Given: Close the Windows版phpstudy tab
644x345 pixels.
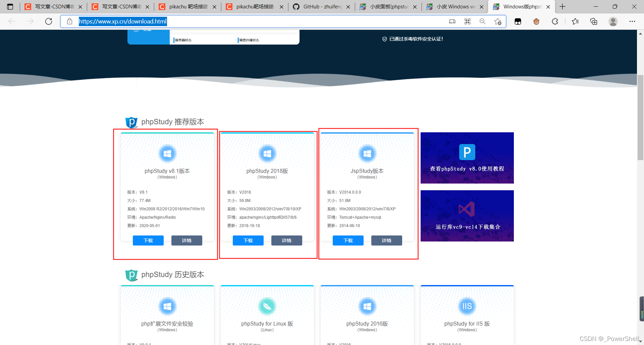Looking at the screenshot, I should click(548, 7).
